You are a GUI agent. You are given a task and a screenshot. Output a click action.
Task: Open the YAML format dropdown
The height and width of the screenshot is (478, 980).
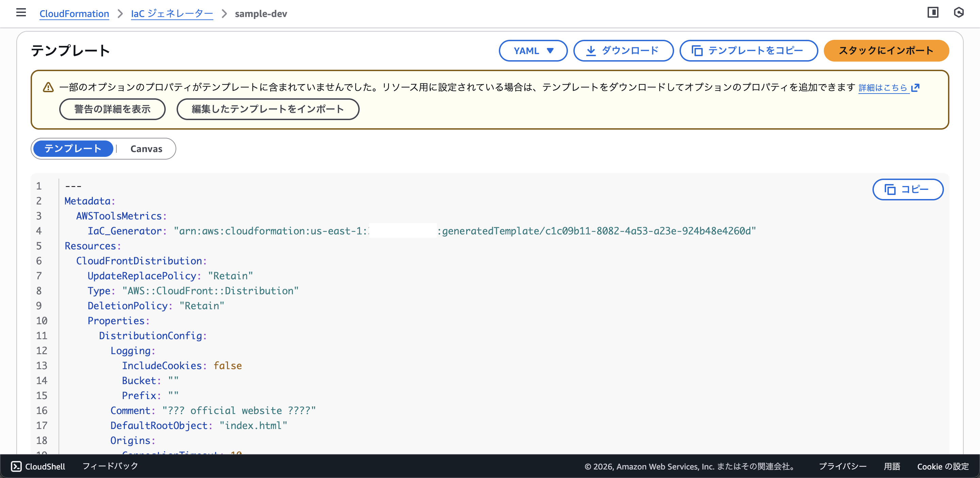(x=533, y=51)
